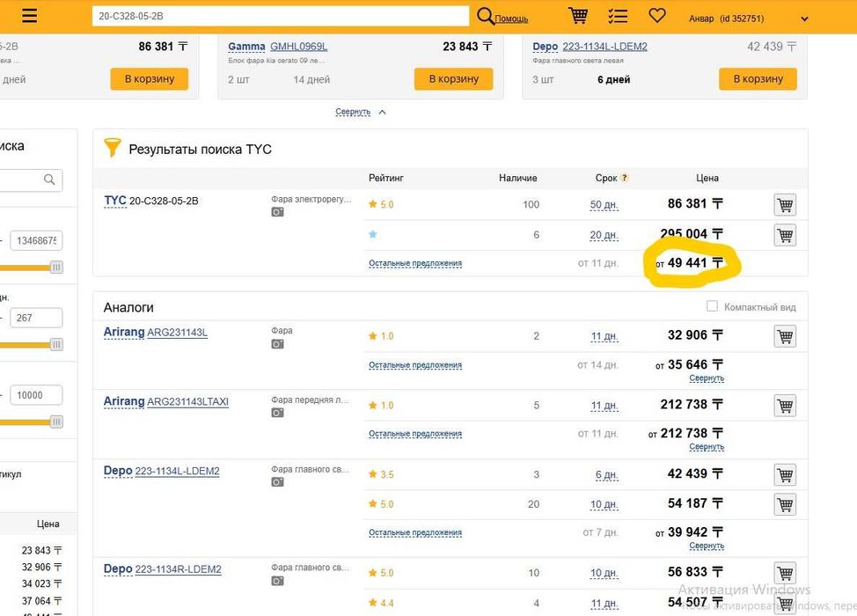Open the Depo 223-1134L-LDEM2 analog link

click(x=177, y=471)
